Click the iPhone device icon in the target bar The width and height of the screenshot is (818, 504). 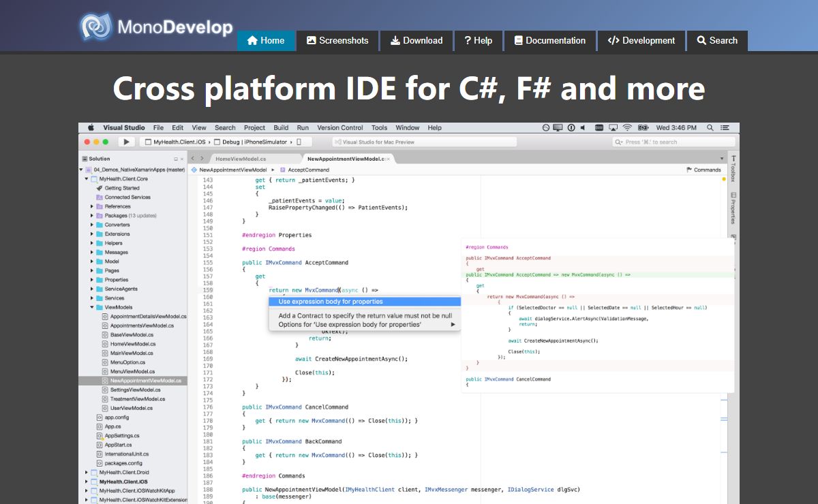299,142
